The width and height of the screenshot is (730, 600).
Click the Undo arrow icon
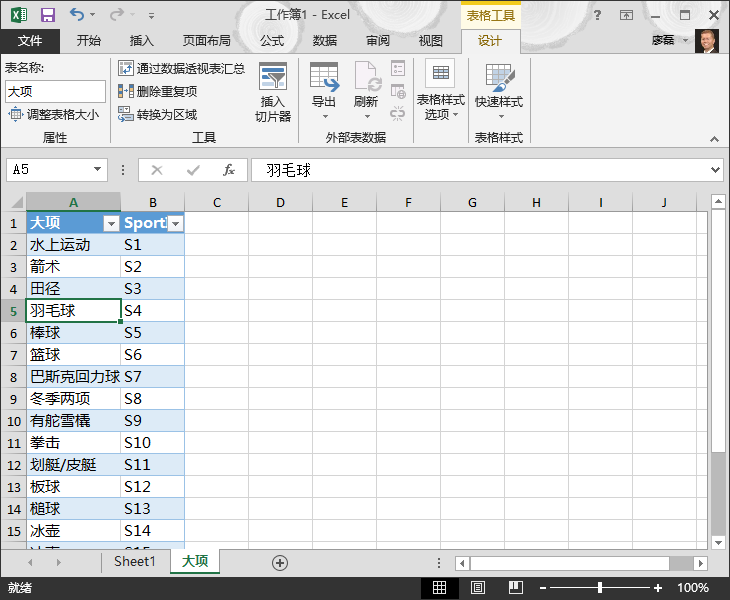click(x=78, y=15)
